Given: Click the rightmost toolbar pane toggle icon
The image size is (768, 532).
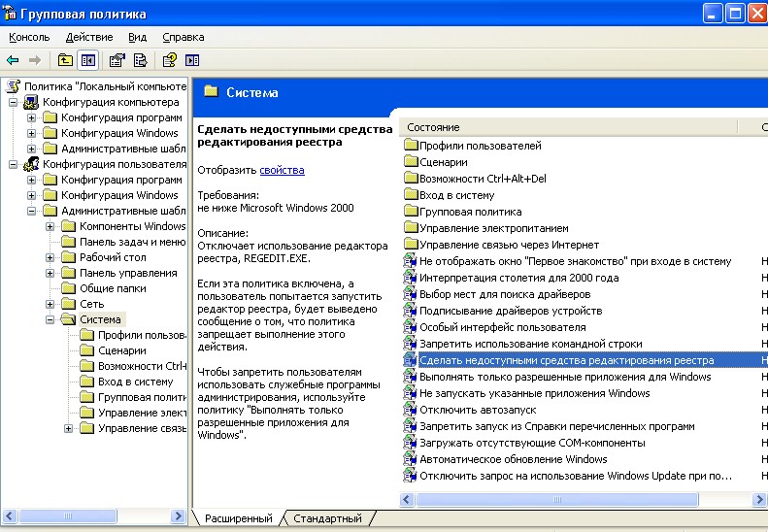Looking at the screenshot, I should [x=192, y=60].
